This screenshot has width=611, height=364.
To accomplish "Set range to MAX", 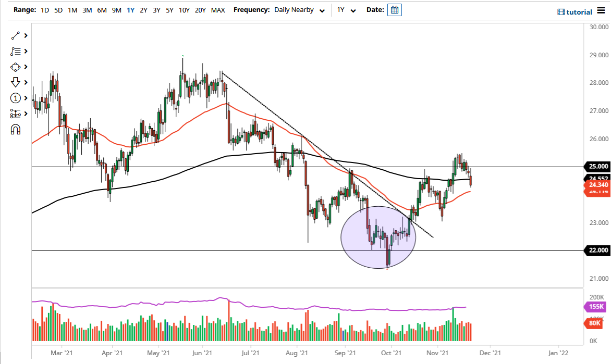I will click(x=218, y=10).
